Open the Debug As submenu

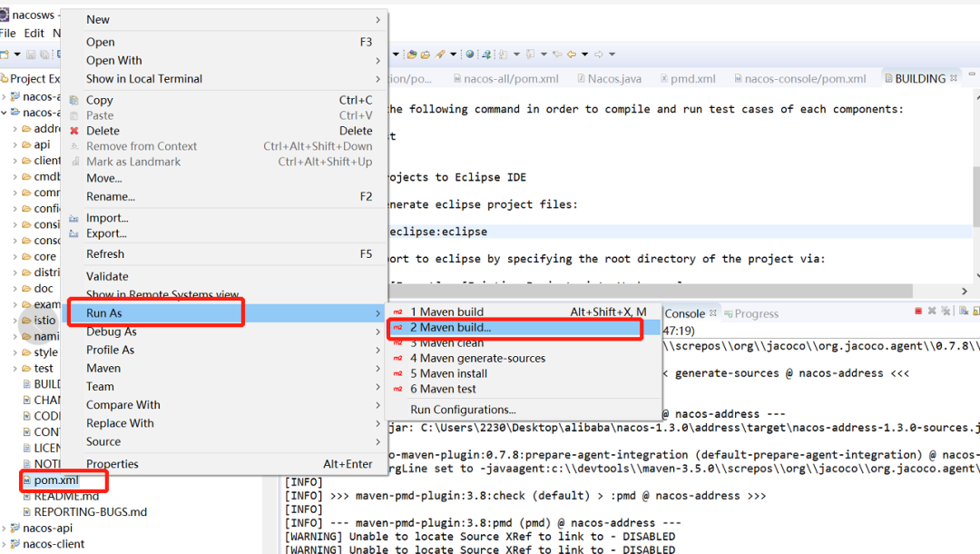[x=225, y=331]
